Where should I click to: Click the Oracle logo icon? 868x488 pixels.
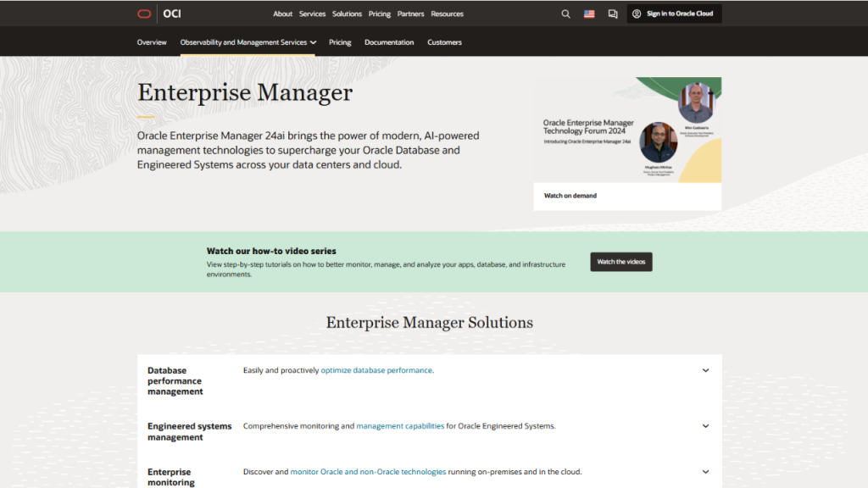(x=144, y=14)
